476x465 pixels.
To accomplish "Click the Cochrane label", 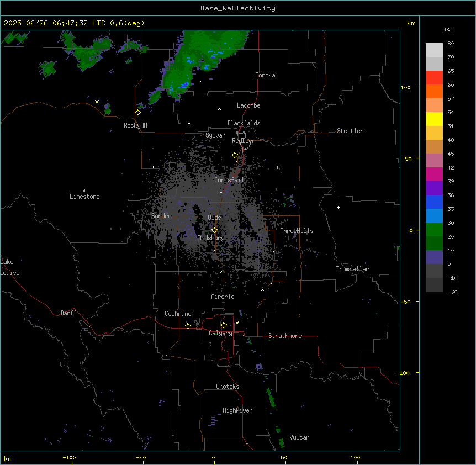I will 178,314.
